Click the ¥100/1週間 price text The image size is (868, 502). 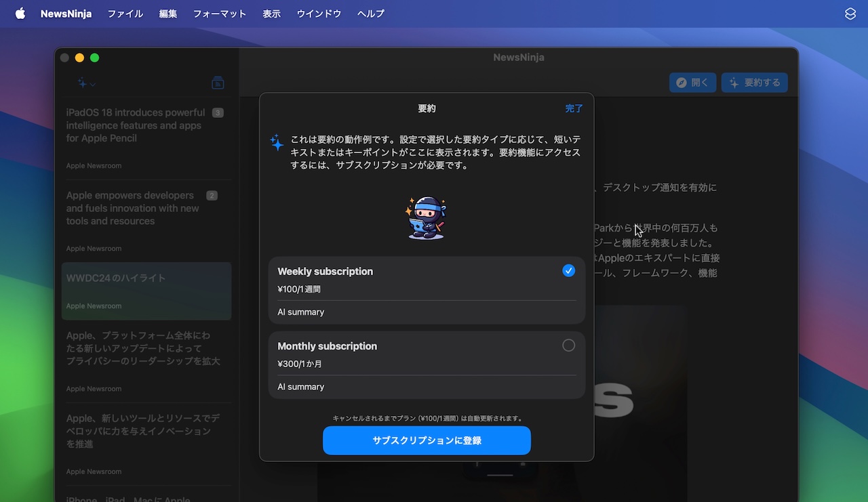coord(299,289)
